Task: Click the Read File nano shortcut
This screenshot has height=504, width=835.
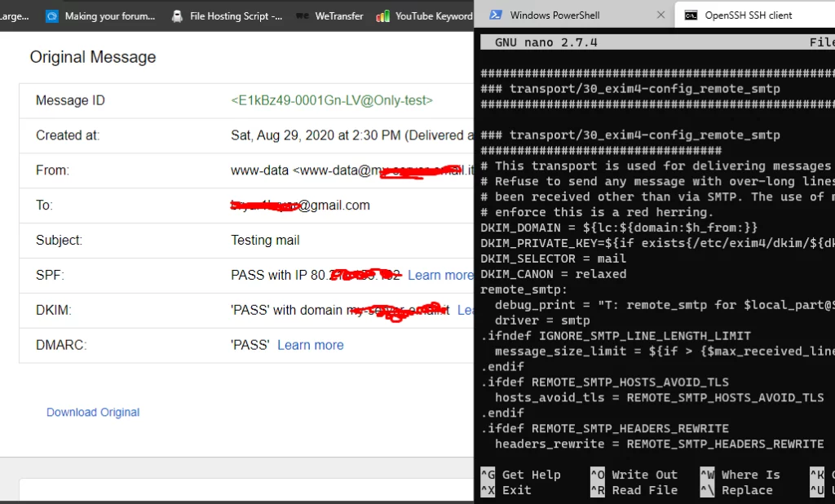Action: (x=634, y=490)
